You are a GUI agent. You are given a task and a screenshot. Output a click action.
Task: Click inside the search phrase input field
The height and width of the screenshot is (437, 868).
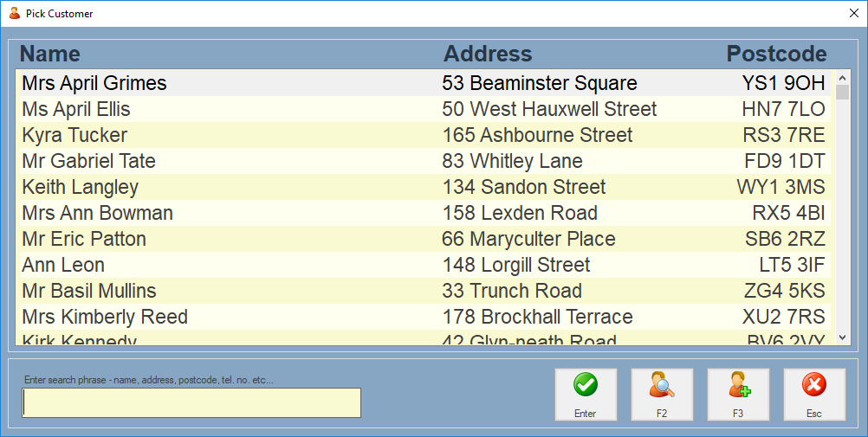click(x=191, y=403)
